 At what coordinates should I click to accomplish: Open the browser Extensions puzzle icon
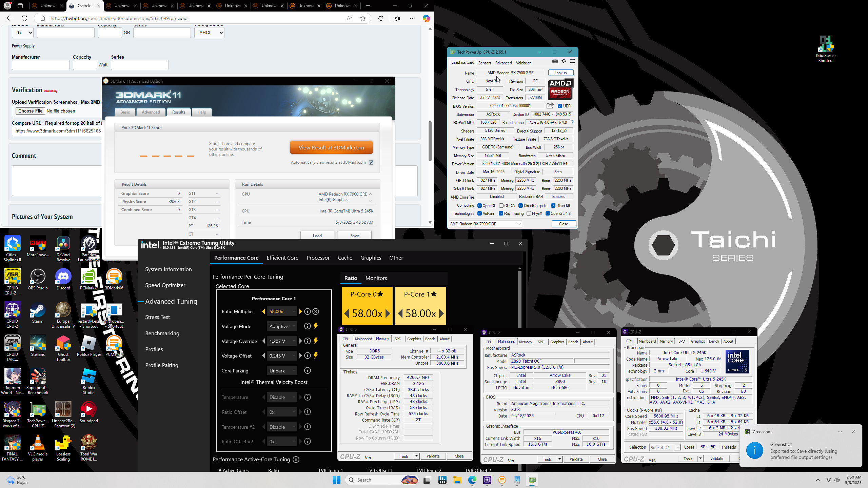[381, 18]
